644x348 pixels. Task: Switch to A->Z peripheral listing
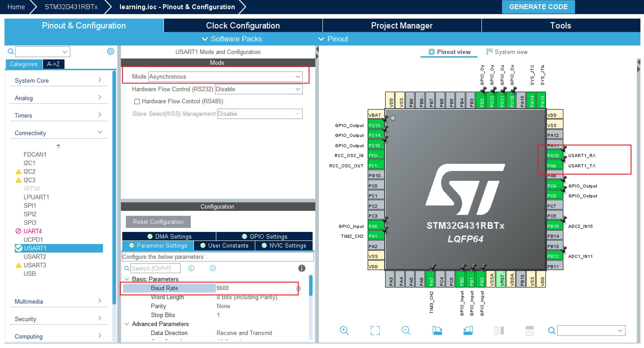(x=53, y=64)
